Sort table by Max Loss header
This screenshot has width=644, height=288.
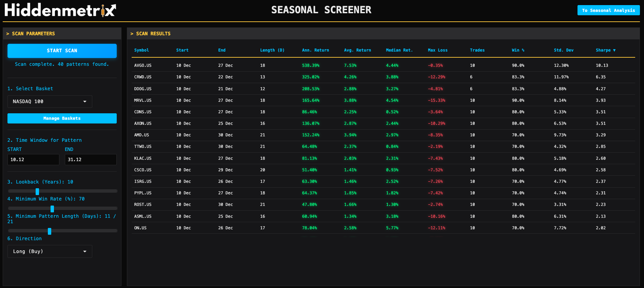click(x=437, y=50)
